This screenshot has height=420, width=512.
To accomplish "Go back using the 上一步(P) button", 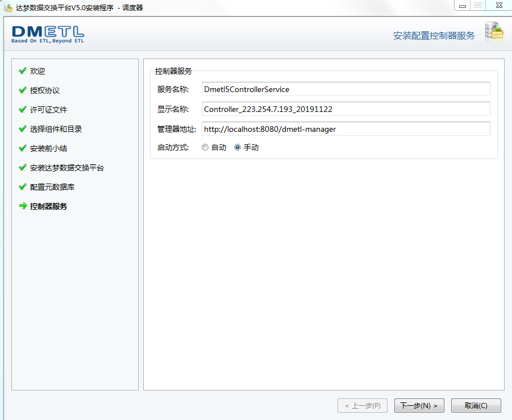I will coord(363,406).
